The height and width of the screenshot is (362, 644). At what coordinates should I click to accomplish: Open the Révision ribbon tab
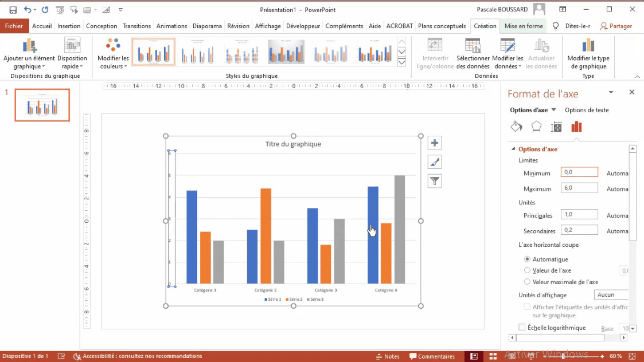click(x=238, y=26)
